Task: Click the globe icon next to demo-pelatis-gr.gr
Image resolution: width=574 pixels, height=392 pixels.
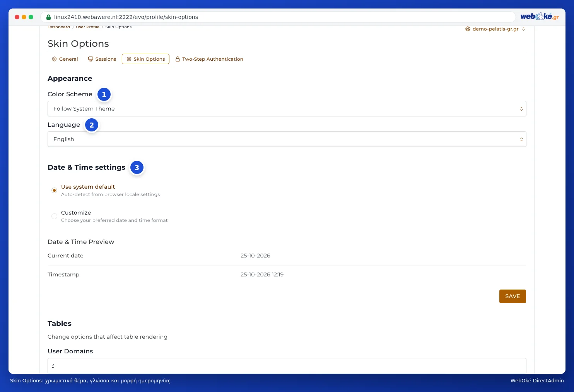Action: coord(468,29)
